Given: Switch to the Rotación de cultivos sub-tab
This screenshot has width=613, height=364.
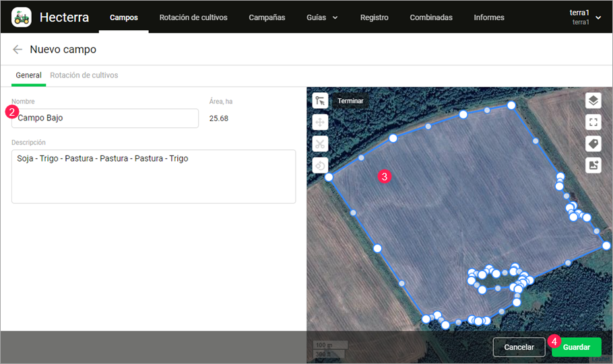Looking at the screenshot, I should pos(84,75).
